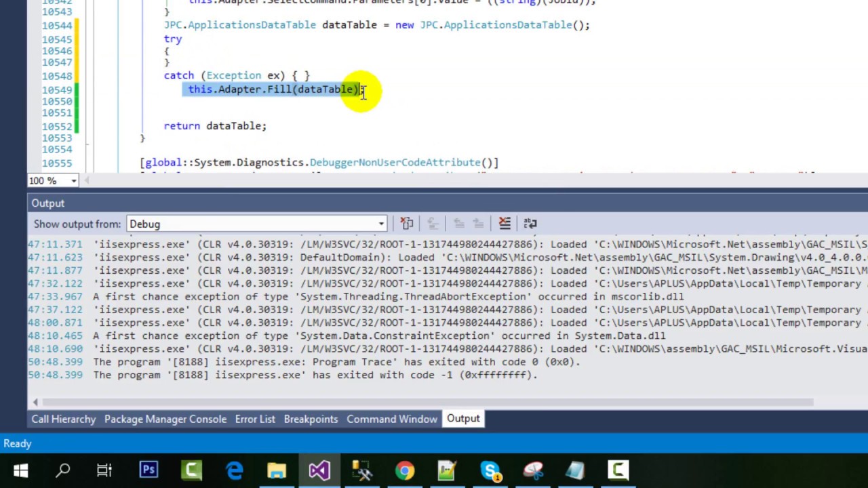Click Find Message in Code icon in Output toolbar

coord(407,224)
